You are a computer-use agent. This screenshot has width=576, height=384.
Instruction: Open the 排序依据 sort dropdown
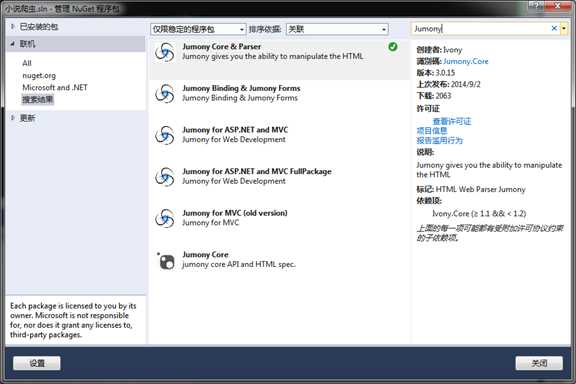[x=337, y=29]
